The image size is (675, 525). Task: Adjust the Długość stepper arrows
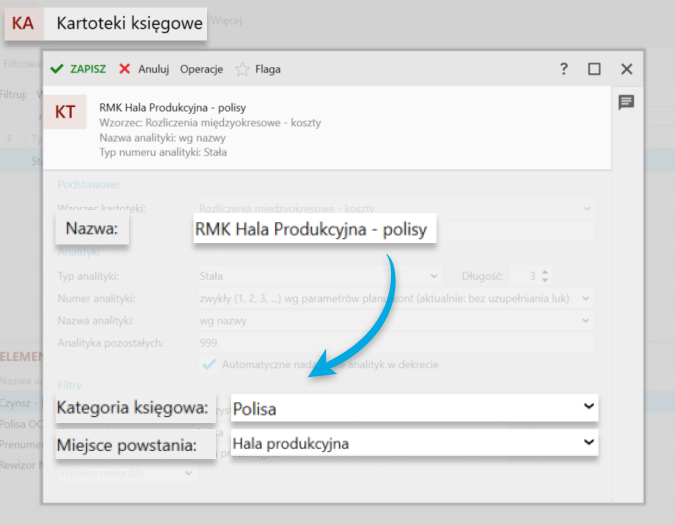click(x=545, y=276)
